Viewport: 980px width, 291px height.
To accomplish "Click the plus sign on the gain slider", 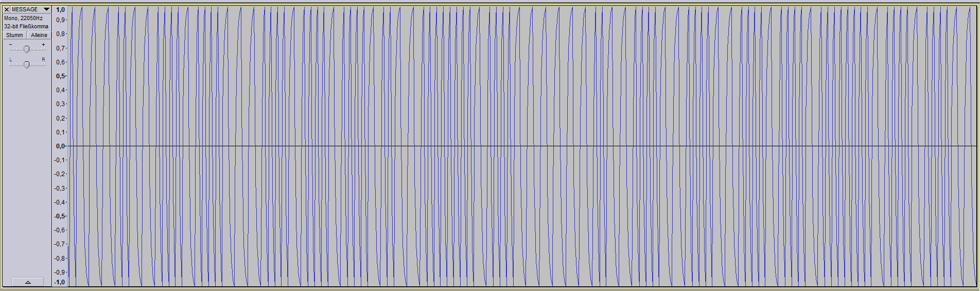I will coord(43,45).
